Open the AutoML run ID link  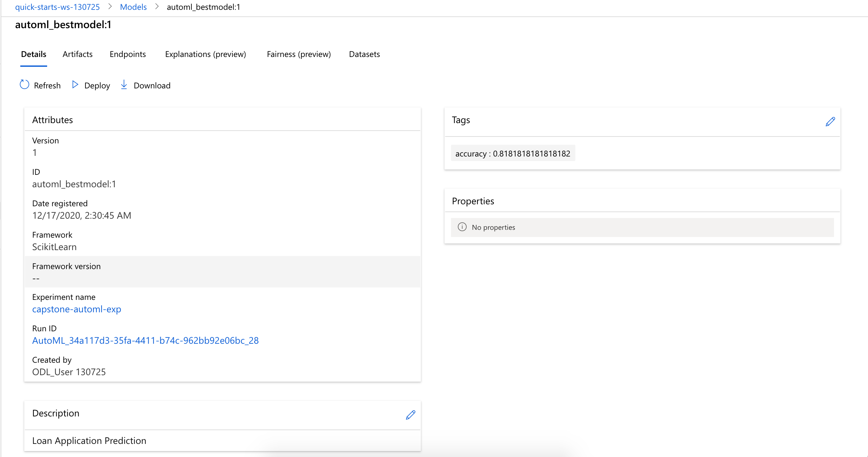145,340
